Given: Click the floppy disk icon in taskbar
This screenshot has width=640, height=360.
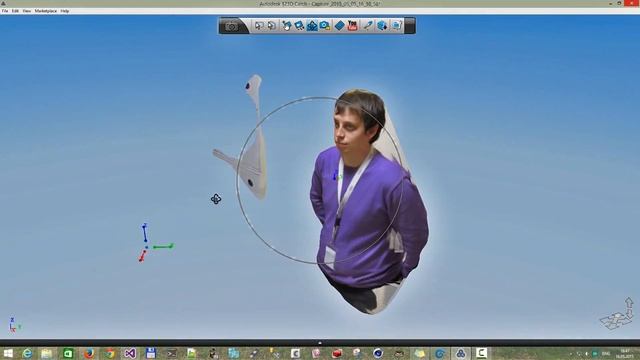Looking at the screenshot, I should click(151, 353).
